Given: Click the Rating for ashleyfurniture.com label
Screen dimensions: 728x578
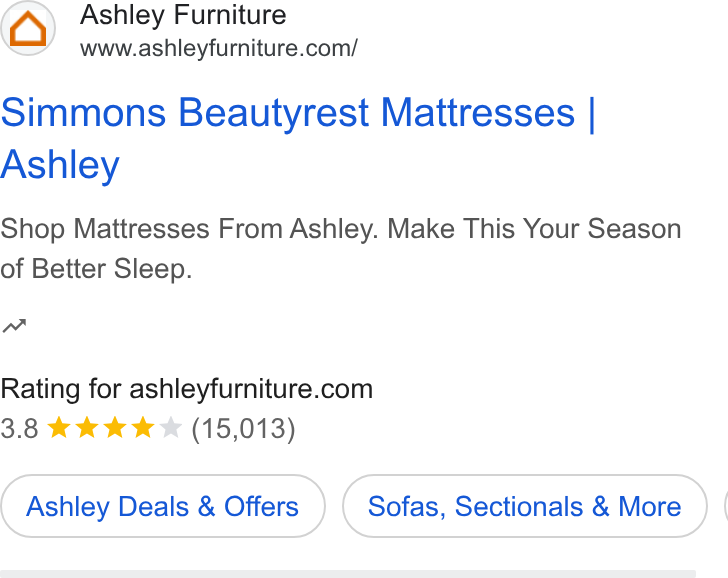Looking at the screenshot, I should [187, 389].
